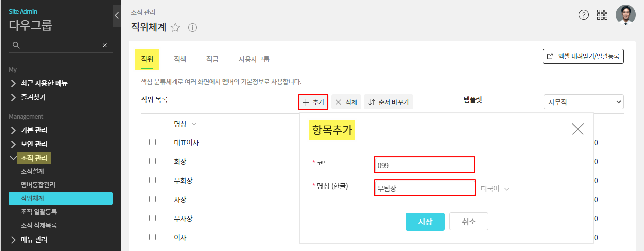Click the help question mark icon
The image size is (644, 251).
(x=583, y=15)
